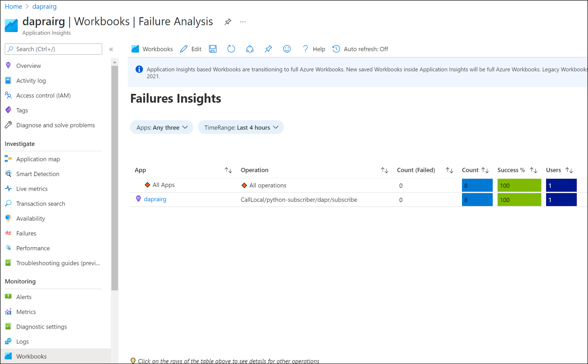Image resolution: width=588 pixels, height=364 pixels.
Task: Click the Home breadcrumb link
Action: [x=13, y=7]
